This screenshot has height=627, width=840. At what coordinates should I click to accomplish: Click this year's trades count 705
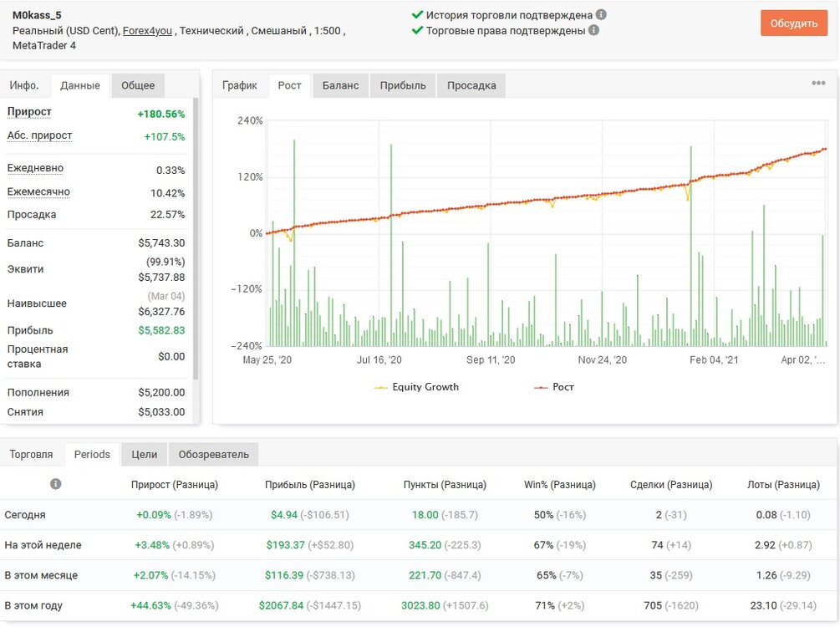point(653,605)
